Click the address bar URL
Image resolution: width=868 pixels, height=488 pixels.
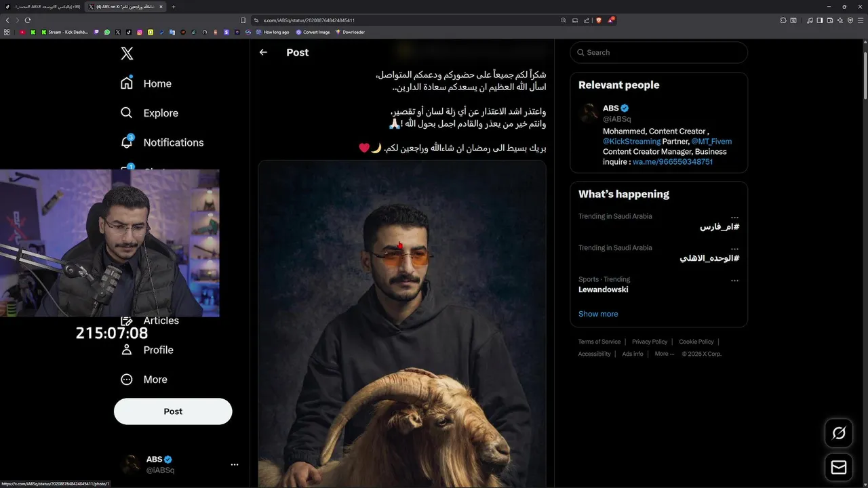tap(309, 20)
